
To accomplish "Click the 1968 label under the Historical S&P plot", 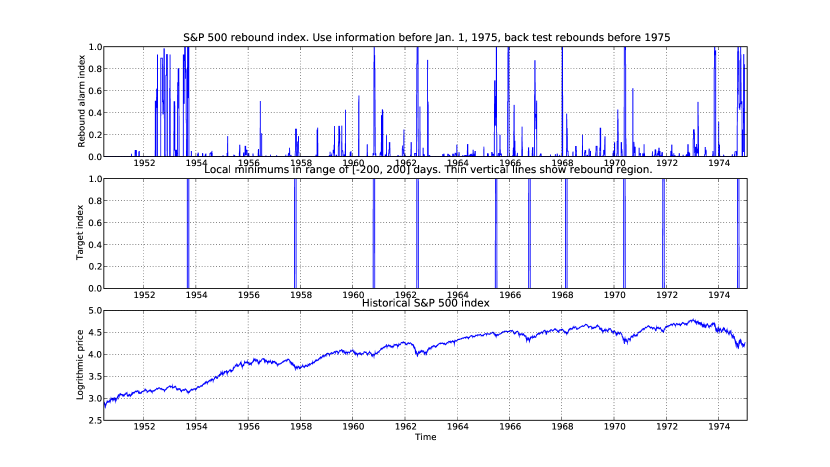I will 562,427.
